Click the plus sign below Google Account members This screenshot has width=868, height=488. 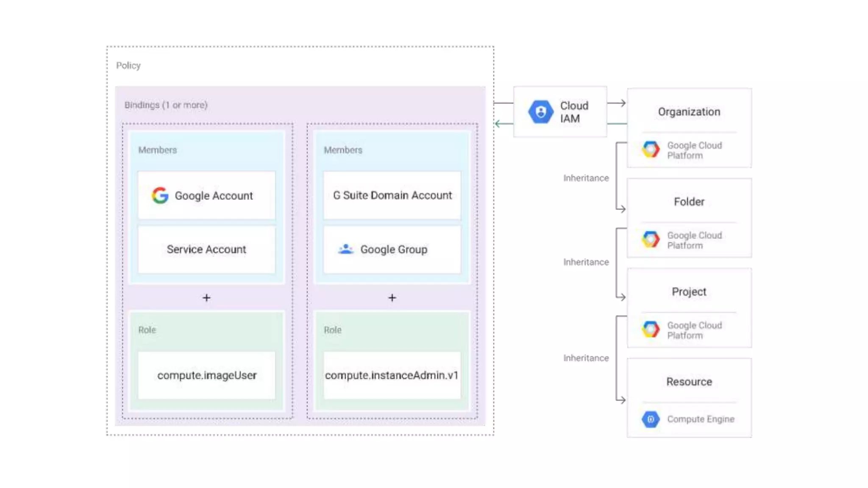click(x=206, y=298)
